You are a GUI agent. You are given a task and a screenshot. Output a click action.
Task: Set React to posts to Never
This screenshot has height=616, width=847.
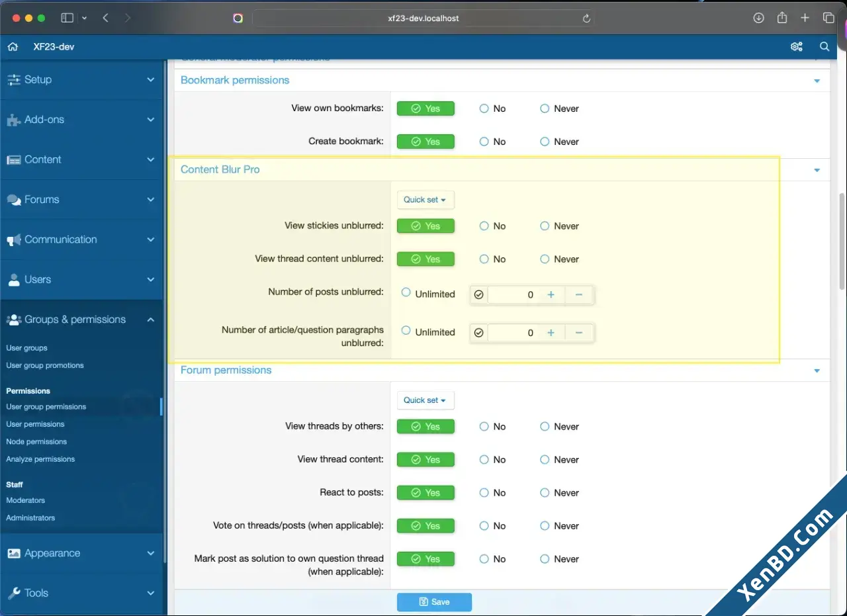coord(560,493)
